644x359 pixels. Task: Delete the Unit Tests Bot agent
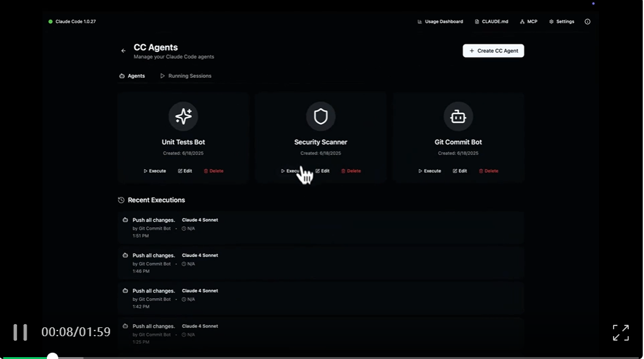213,171
